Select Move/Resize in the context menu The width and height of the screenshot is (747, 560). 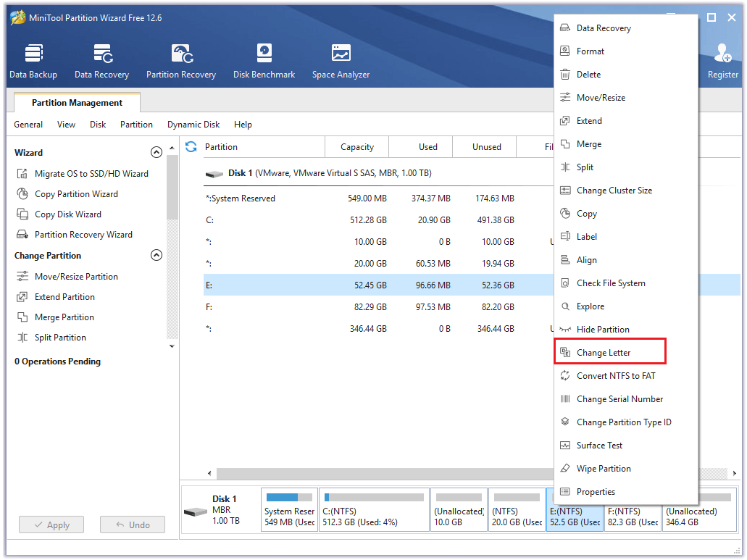[626, 98]
